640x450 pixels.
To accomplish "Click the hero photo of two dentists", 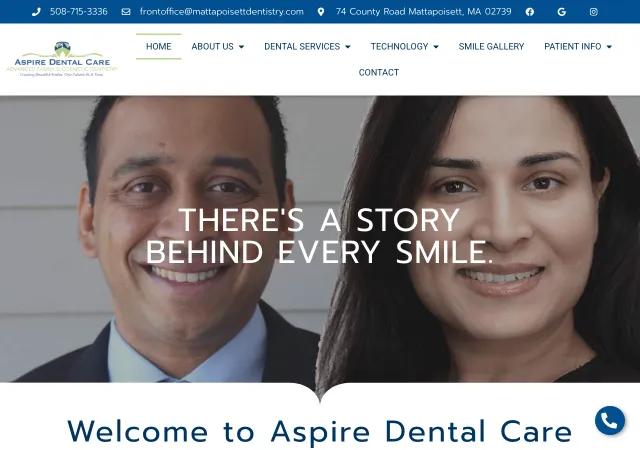I will click(x=320, y=239).
